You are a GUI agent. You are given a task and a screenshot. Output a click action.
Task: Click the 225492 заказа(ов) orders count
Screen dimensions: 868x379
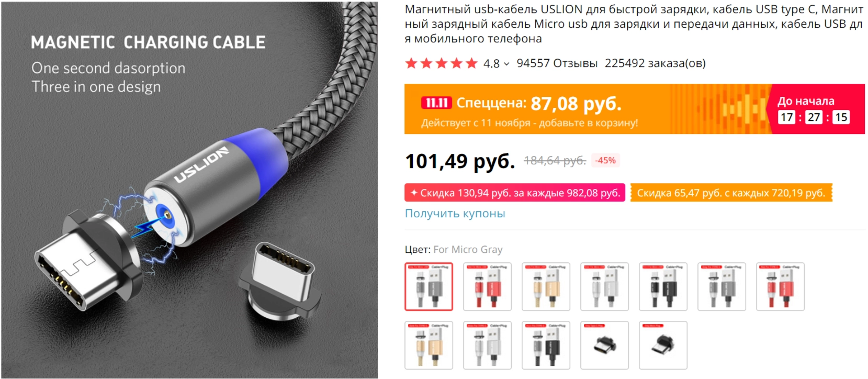pyautogui.click(x=655, y=63)
